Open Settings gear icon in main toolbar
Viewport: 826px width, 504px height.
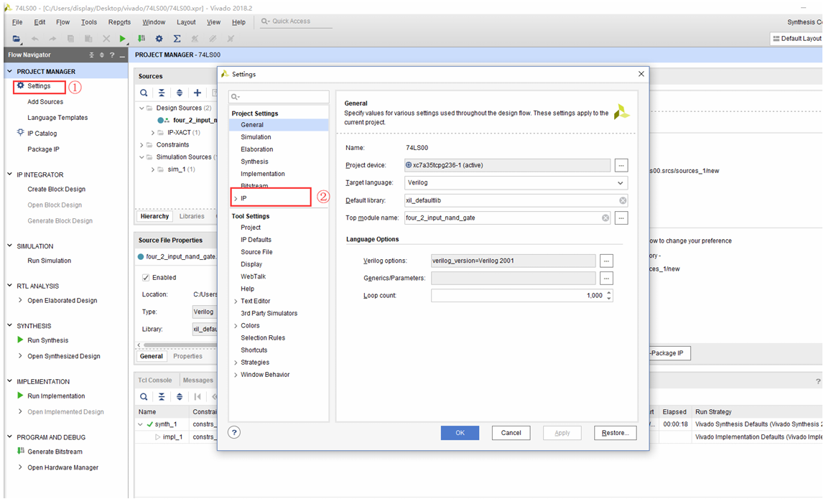159,39
